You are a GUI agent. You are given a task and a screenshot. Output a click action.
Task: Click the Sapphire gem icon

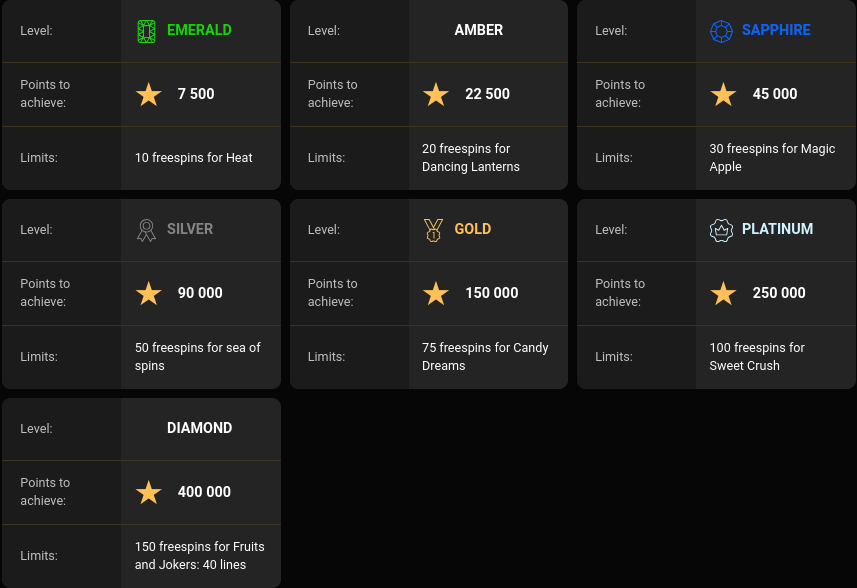click(721, 31)
